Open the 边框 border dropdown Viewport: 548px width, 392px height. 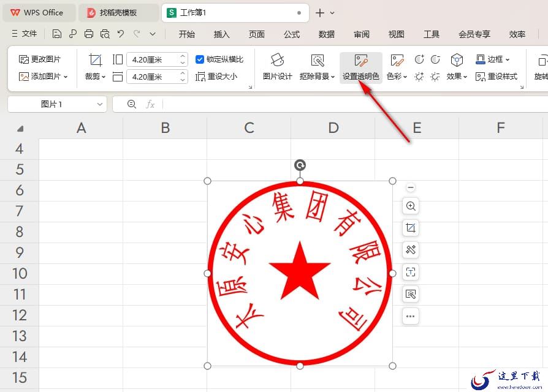point(492,59)
